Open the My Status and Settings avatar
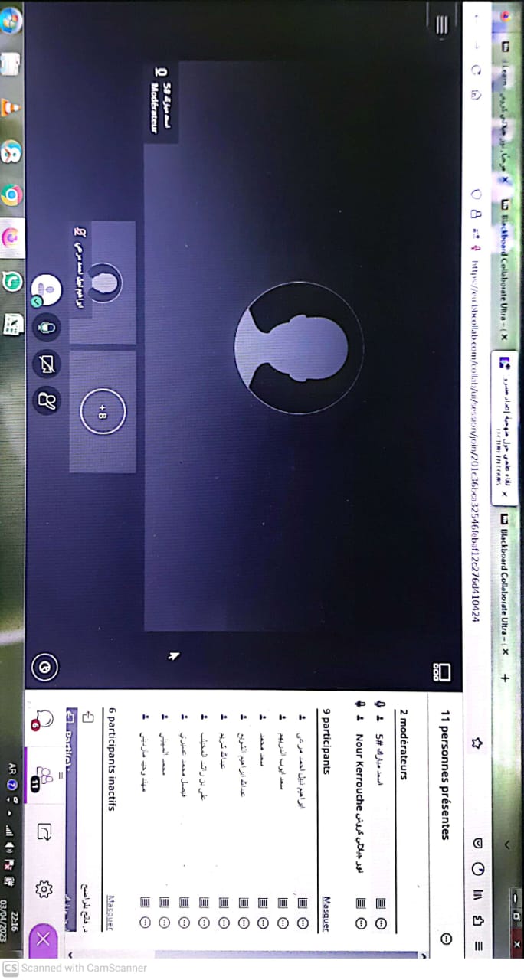The height and width of the screenshot is (980, 524). pyautogui.click(x=47, y=289)
